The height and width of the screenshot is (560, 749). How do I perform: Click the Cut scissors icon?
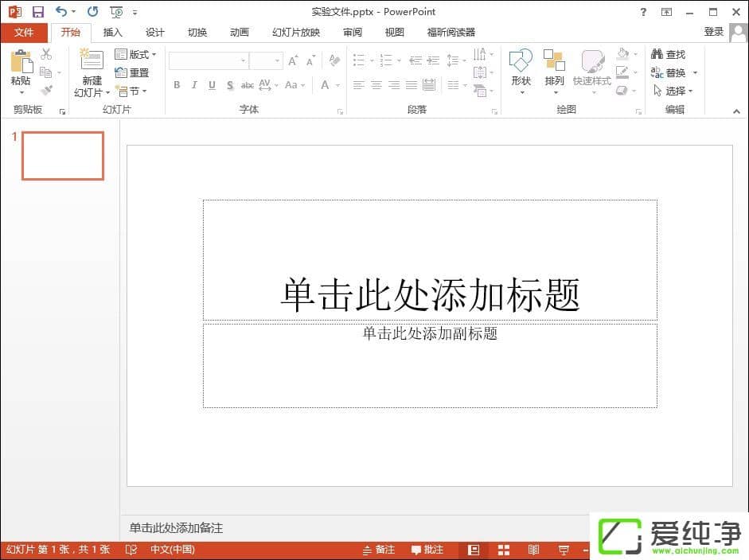point(46,54)
